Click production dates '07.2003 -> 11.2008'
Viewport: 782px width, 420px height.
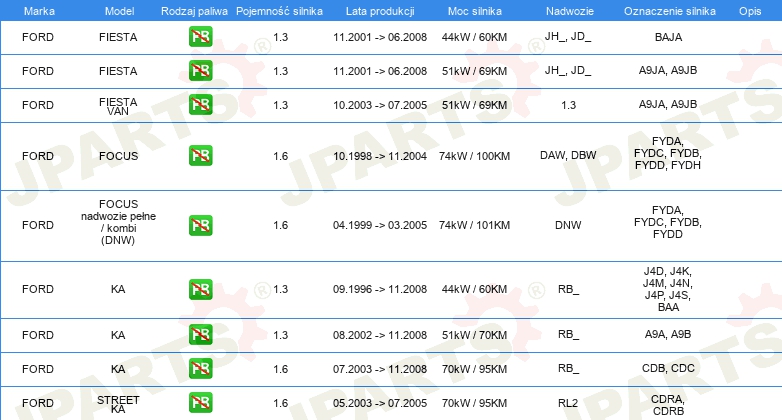380,369
